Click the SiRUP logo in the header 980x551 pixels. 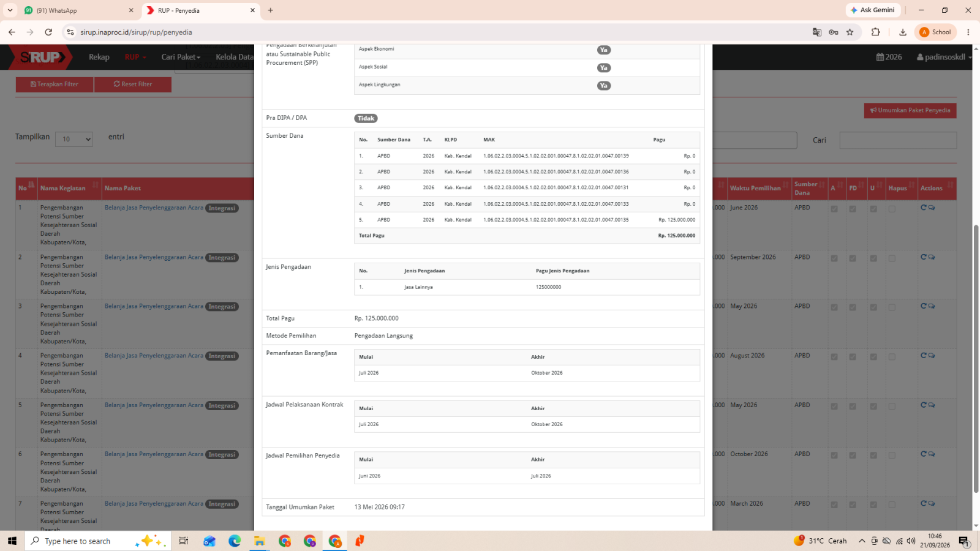tap(42, 57)
